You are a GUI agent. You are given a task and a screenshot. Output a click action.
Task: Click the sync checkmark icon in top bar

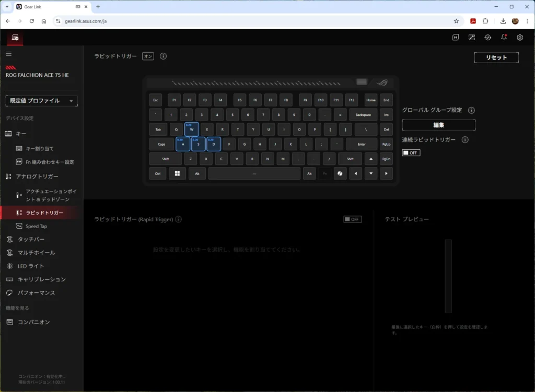coord(487,37)
